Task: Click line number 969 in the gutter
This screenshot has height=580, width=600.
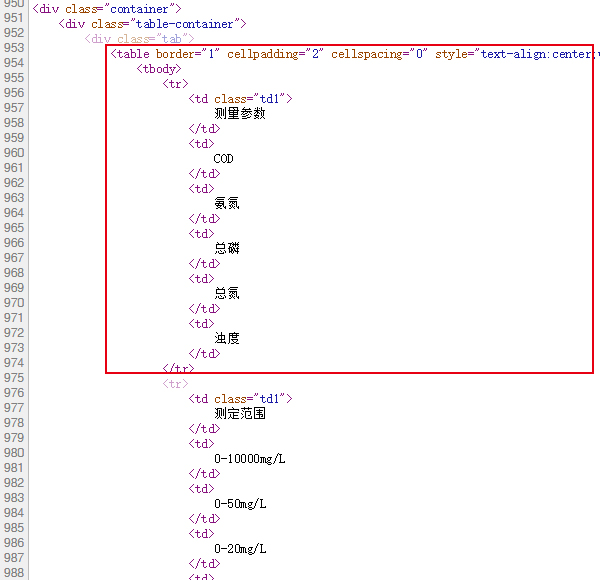Action: 14,288
